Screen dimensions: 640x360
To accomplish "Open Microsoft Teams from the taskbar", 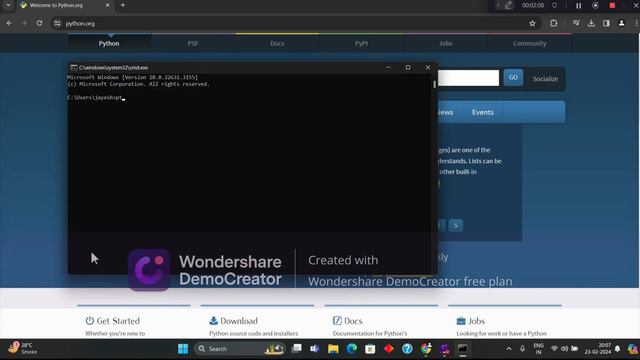I will click(x=315, y=349).
